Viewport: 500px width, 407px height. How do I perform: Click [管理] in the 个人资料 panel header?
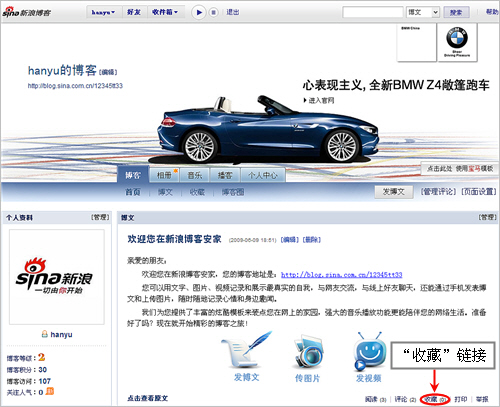[100, 217]
